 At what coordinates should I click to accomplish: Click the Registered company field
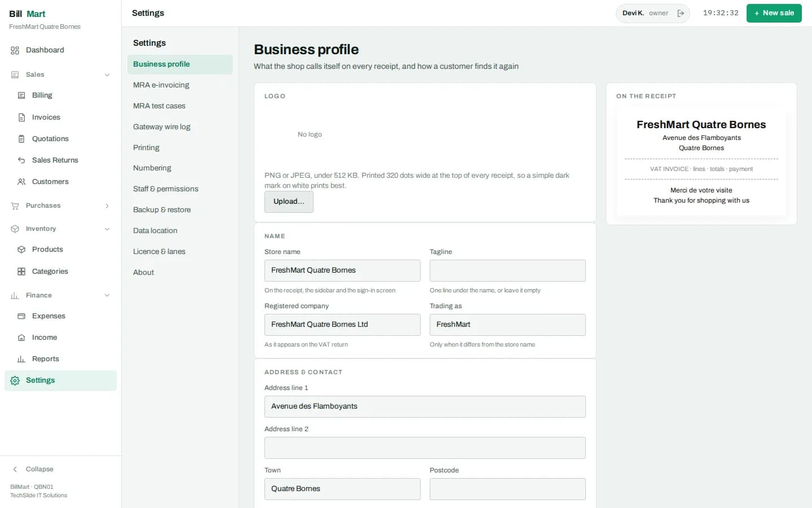tap(342, 325)
